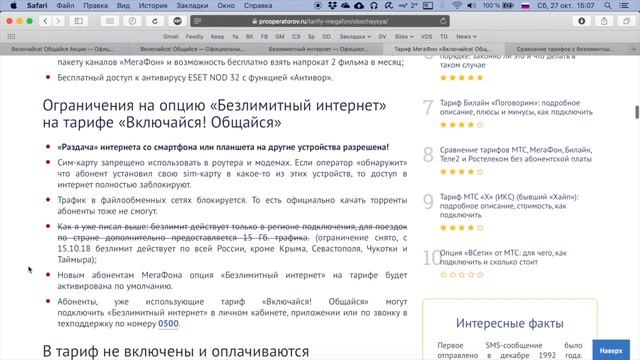Open the Вид menu
The image size is (640, 360).
(x=123, y=5)
